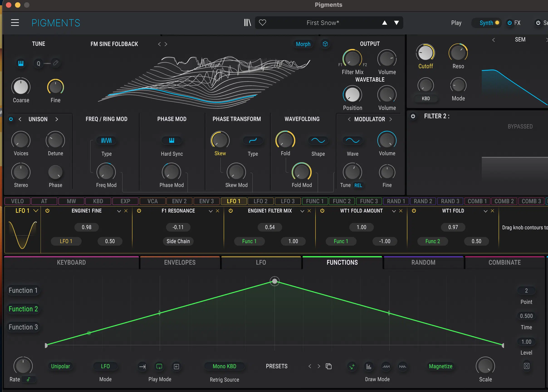The height and width of the screenshot is (392, 548).
Task: Select the step bars draw mode icon
Action: coord(369,366)
